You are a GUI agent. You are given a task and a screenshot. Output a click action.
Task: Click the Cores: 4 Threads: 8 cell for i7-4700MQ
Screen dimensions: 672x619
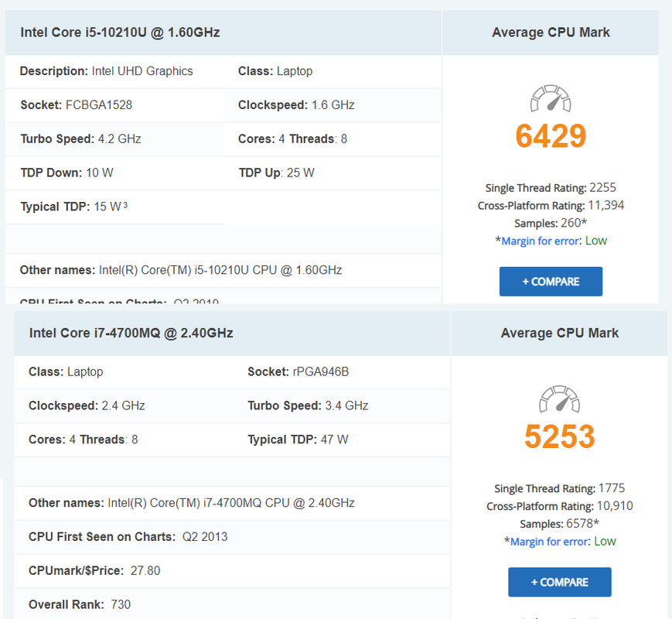point(124,439)
